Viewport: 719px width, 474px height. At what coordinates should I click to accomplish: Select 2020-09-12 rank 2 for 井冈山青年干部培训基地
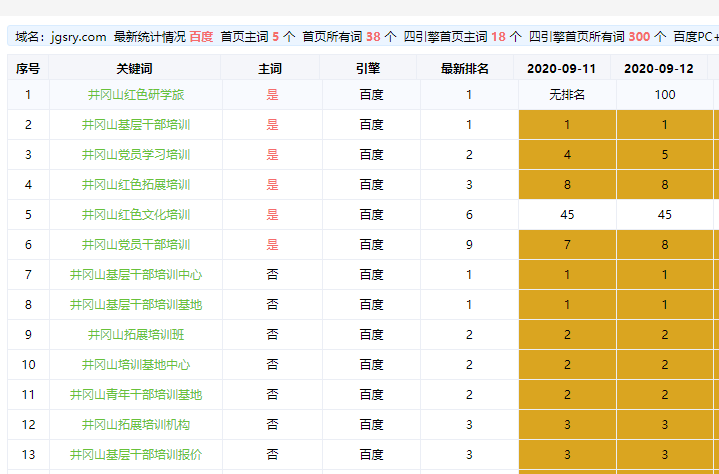point(665,395)
